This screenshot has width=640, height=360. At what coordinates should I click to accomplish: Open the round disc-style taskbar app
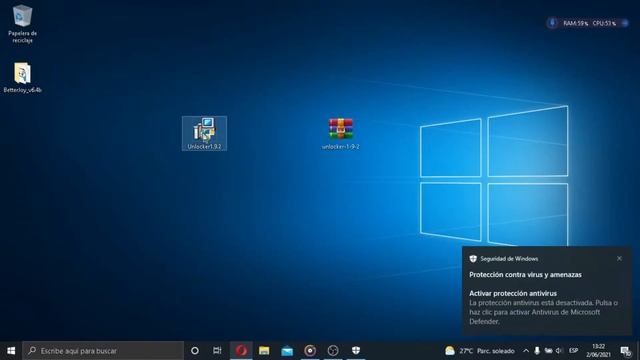pos(310,351)
